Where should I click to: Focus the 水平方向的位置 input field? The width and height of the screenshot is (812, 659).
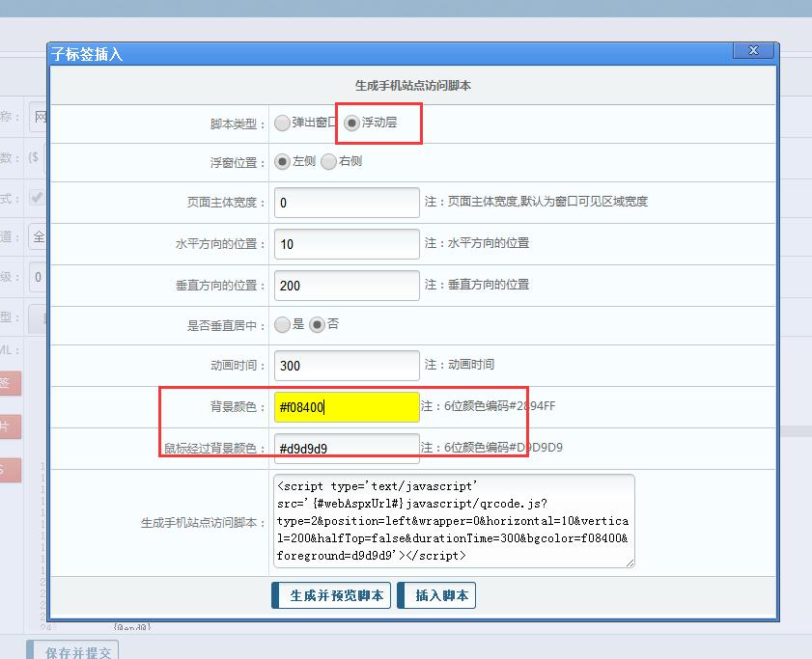click(347, 244)
